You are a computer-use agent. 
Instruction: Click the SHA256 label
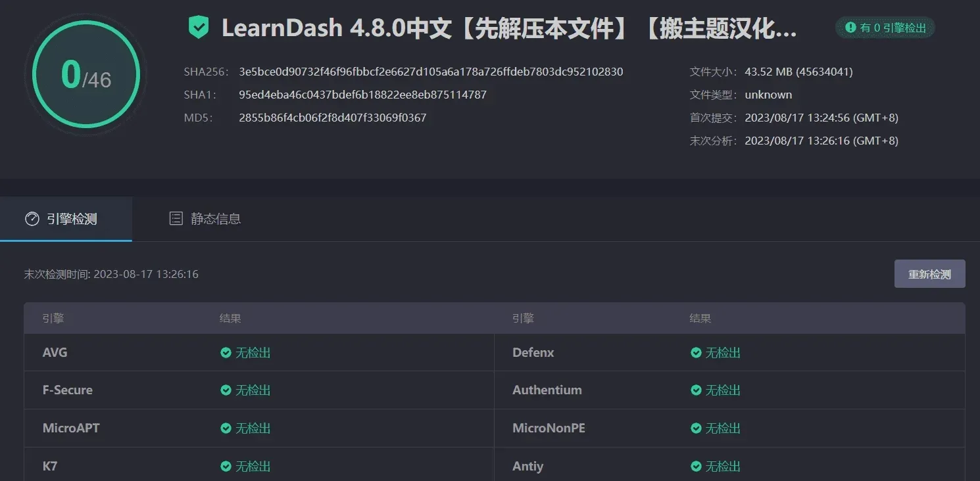[x=206, y=72]
